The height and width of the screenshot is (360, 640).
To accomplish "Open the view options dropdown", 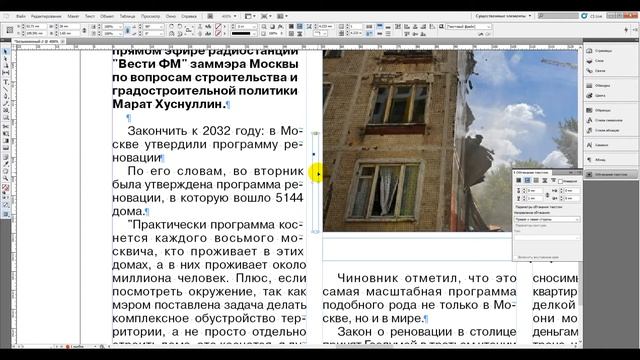I will 250,16.
